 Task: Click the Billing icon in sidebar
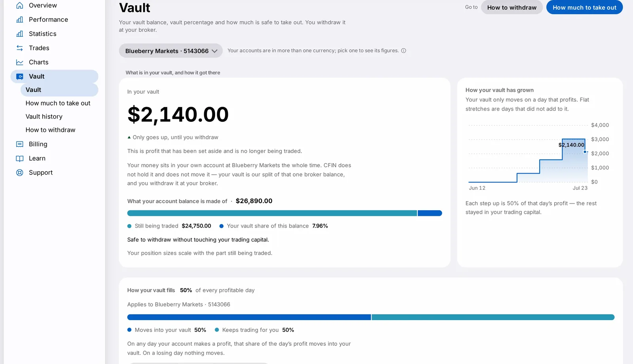coord(19,144)
